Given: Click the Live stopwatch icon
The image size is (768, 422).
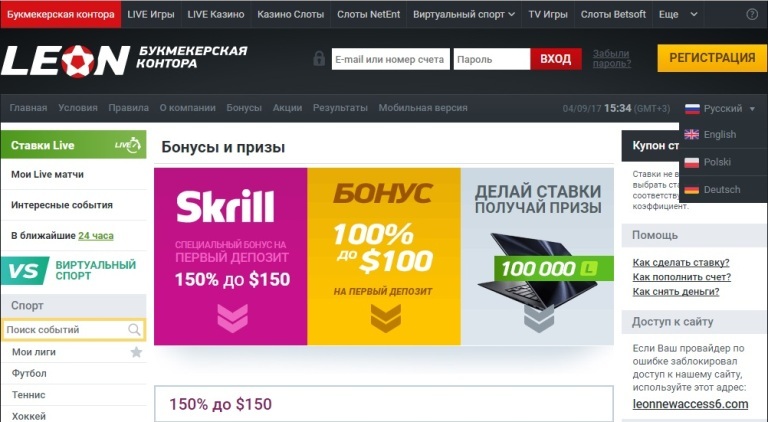Looking at the screenshot, I should [128, 144].
